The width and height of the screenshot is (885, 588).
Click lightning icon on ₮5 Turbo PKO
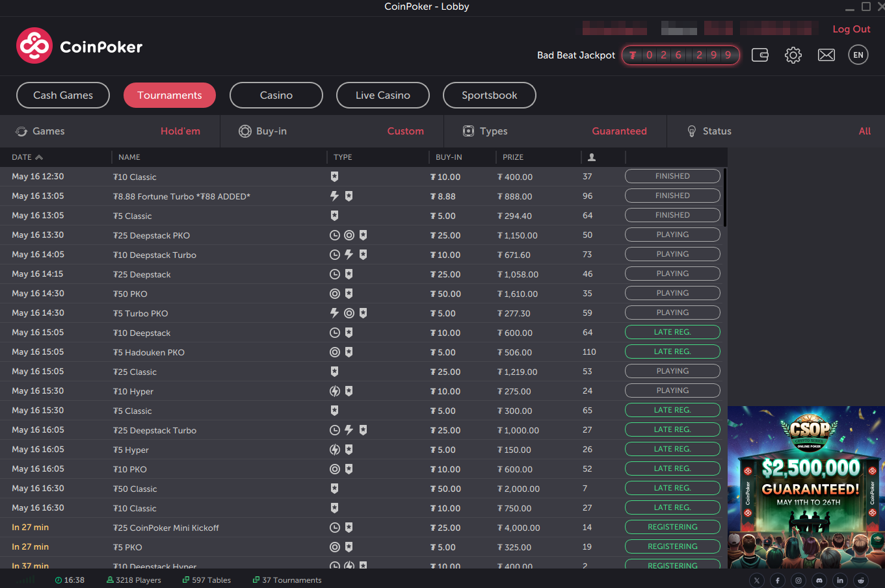(x=334, y=313)
